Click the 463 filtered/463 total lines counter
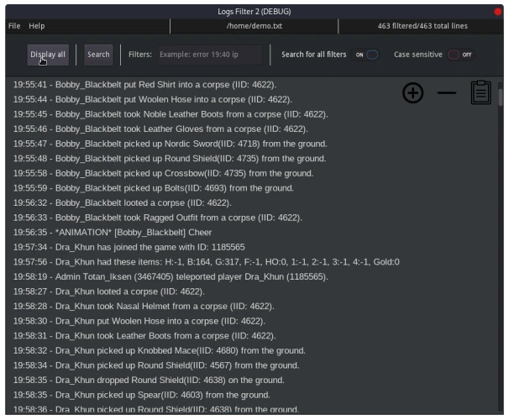Screen dimensions: 509x420 (x=422, y=26)
